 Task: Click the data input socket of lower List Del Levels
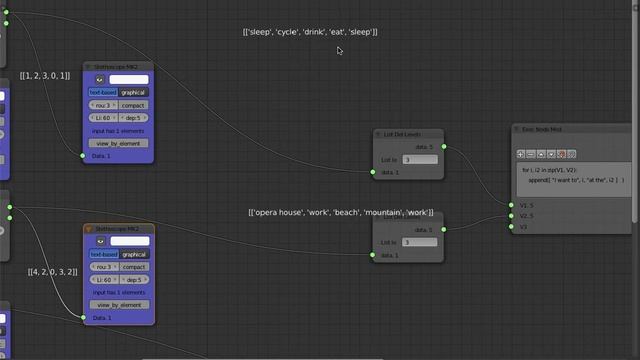coord(372,255)
